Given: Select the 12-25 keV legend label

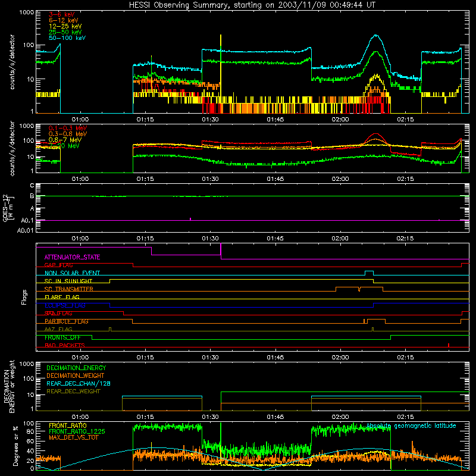Looking at the screenshot, I should [65, 26].
